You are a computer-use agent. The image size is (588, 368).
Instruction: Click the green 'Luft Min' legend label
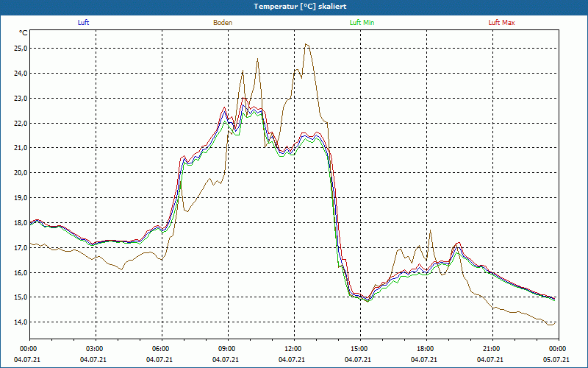click(362, 23)
